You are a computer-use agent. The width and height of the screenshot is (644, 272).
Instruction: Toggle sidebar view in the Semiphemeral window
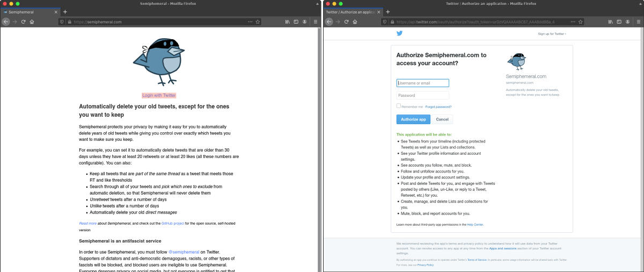point(296,22)
